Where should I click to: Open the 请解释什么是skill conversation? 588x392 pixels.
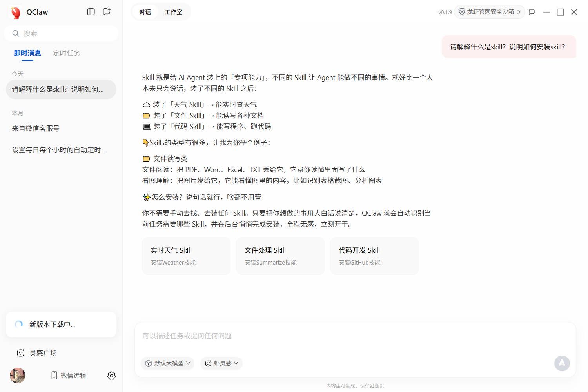61,89
